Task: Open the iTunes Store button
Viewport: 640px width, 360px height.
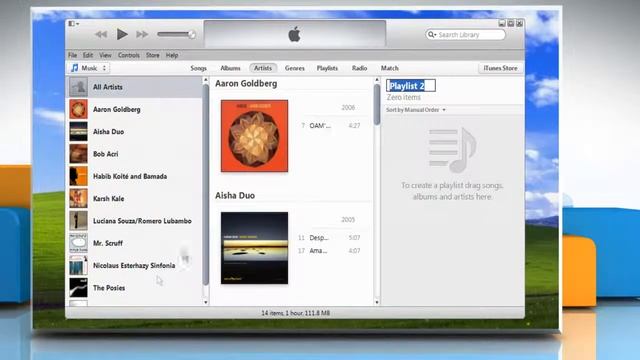Action: pos(500,68)
